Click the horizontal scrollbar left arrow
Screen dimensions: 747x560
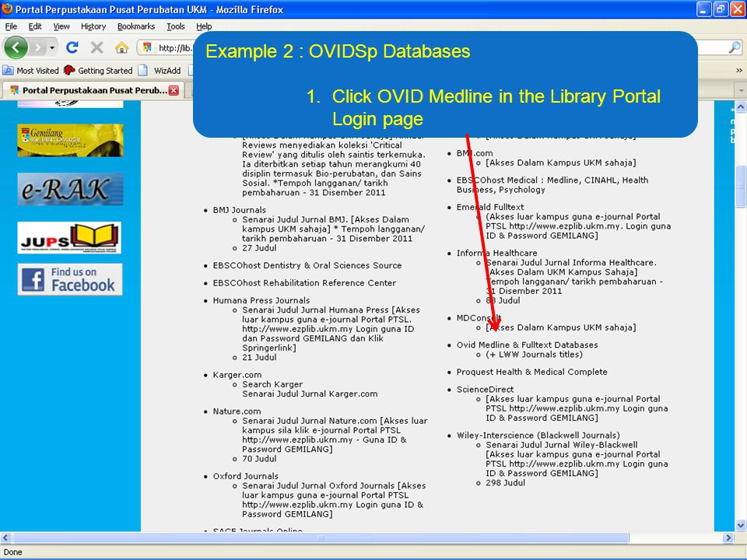pos(5,538)
